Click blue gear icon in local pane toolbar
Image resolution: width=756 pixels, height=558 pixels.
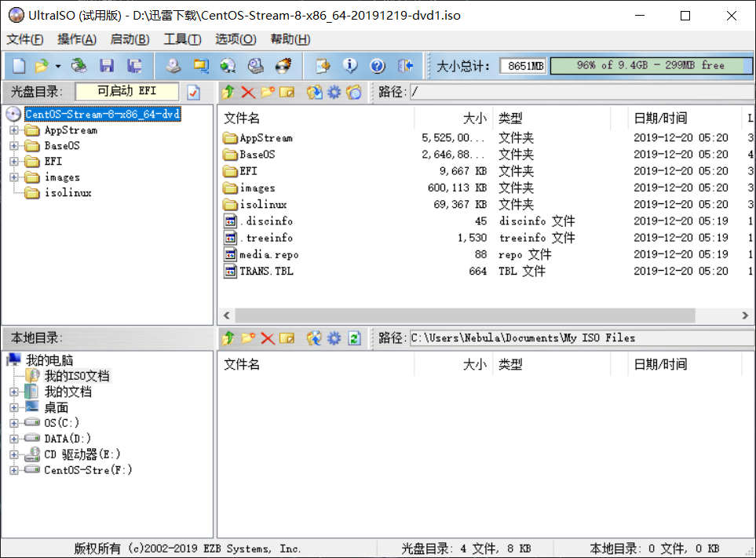(x=334, y=338)
